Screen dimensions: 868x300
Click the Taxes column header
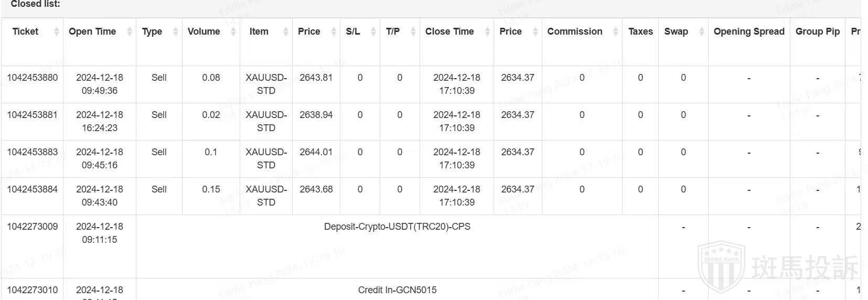640,31
